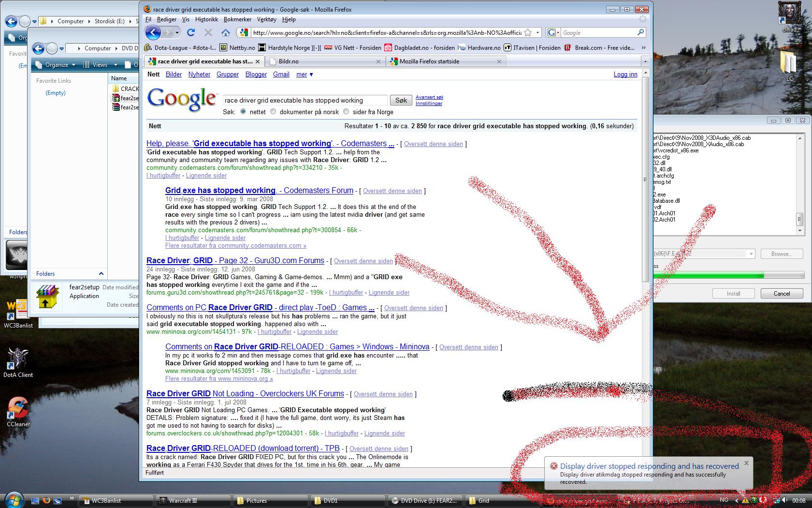Collapse Folders pane in Explorer

pyautogui.click(x=101, y=274)
